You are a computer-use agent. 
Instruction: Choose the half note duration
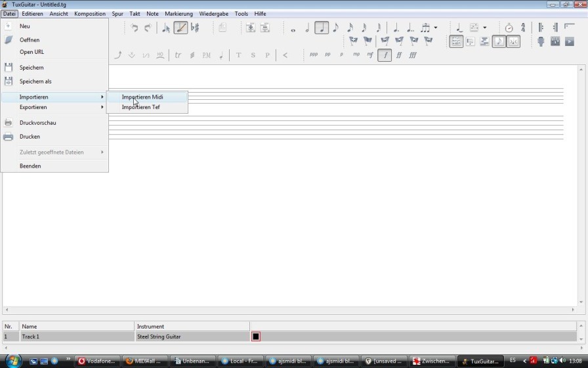307,28
